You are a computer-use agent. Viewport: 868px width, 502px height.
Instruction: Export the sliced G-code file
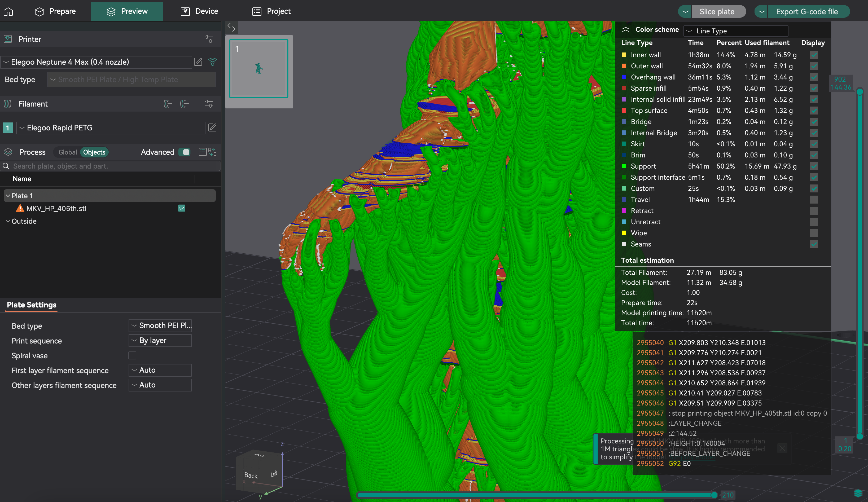[806, 11]
